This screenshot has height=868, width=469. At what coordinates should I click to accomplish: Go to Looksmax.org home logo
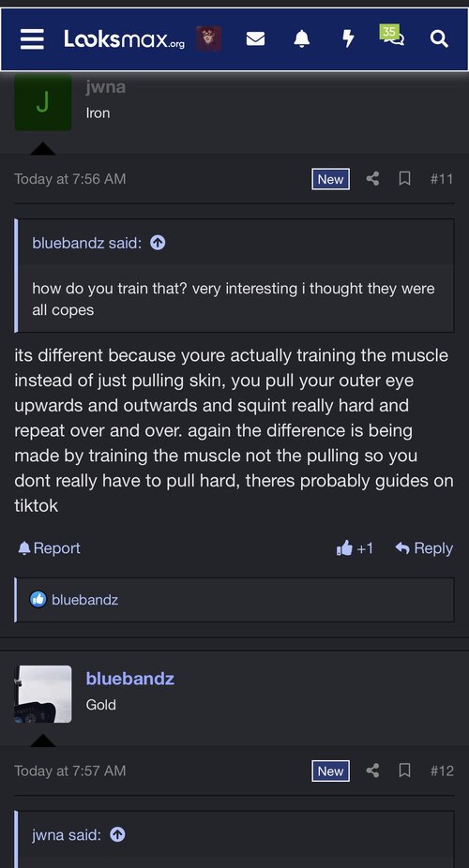(x=124, y=38)
